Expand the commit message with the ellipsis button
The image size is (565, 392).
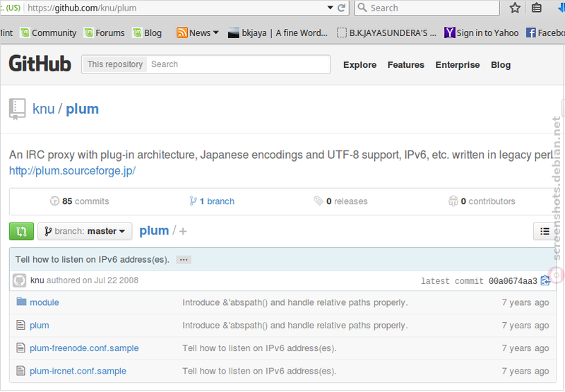click(184, 260)
